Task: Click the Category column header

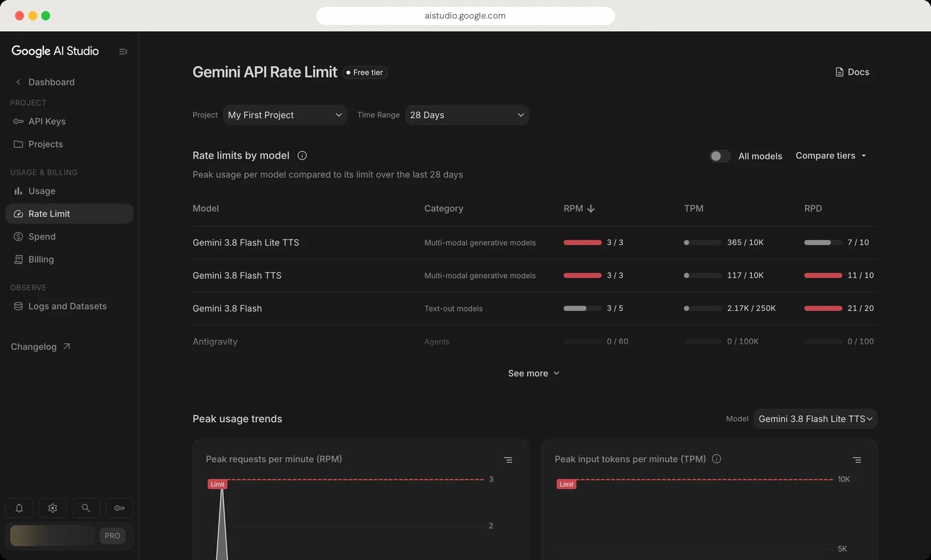Action: click(444, 208)
